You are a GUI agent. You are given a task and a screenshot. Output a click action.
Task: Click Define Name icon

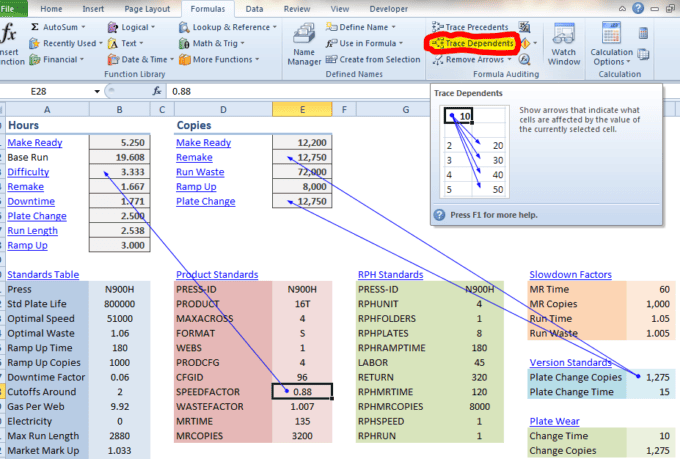(x=331, y=27)
